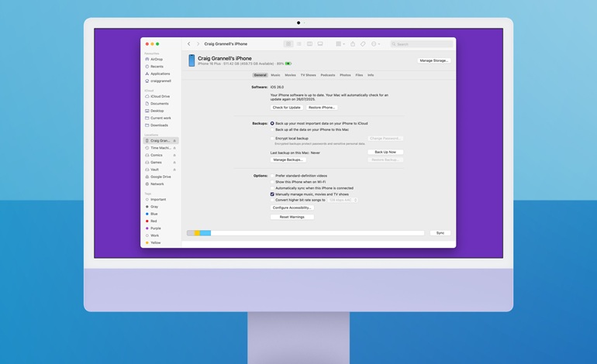This screenshot has width=597, height=364.
Task: Click the Edit Tags toolbar icon
Action: tap(363, 44)
